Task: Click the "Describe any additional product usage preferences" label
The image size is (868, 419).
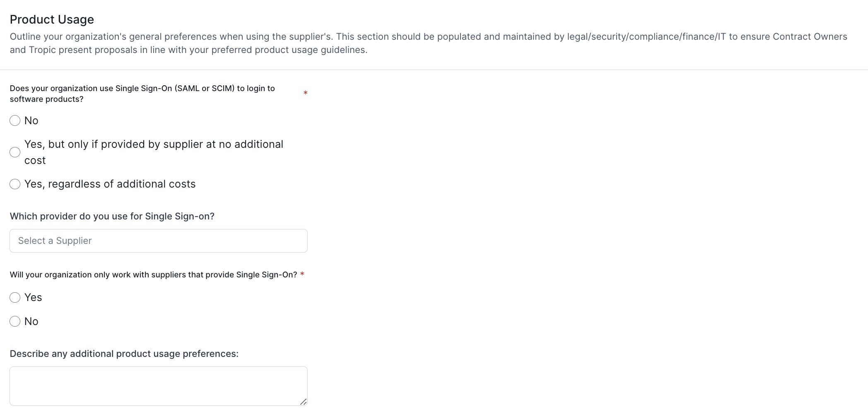Action: point(124,354)
